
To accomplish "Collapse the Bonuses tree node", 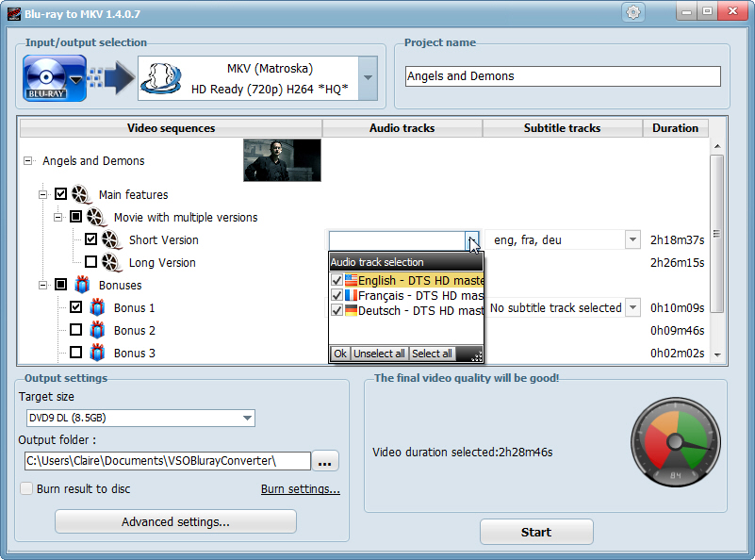I will tap(42, 285).
